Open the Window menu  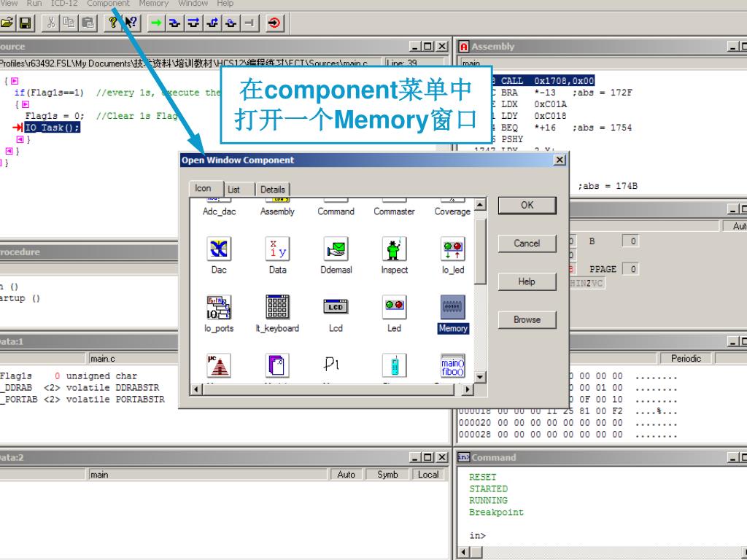tap(193, 4)
